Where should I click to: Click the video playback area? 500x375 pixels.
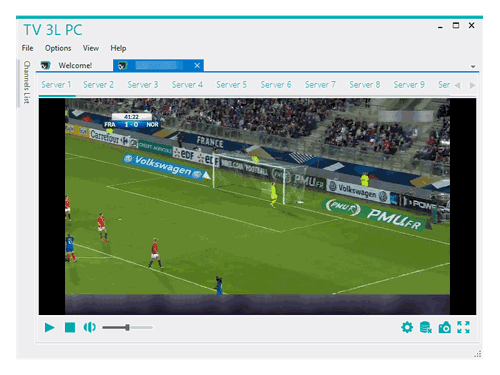[257, 206]
